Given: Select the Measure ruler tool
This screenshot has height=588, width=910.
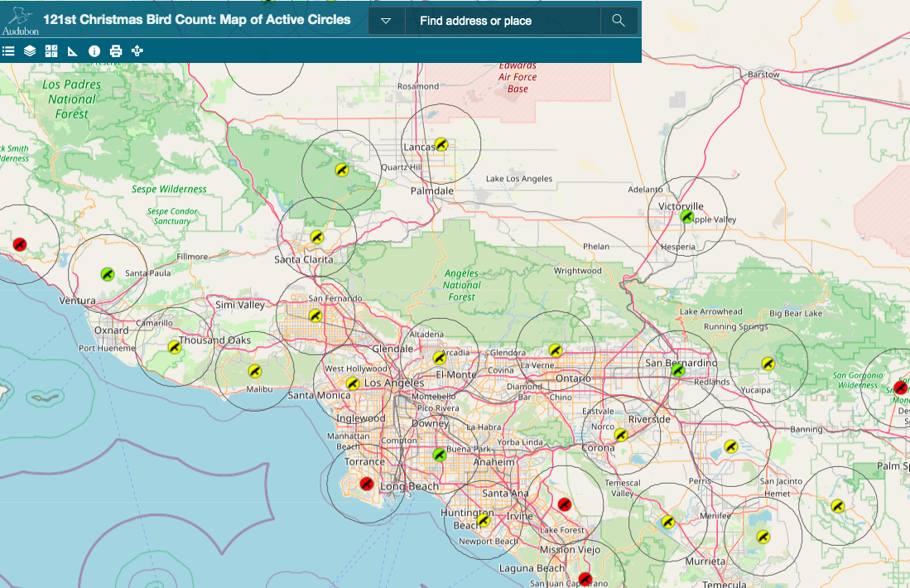Looking at the screenshot, I should click(73, 51).
